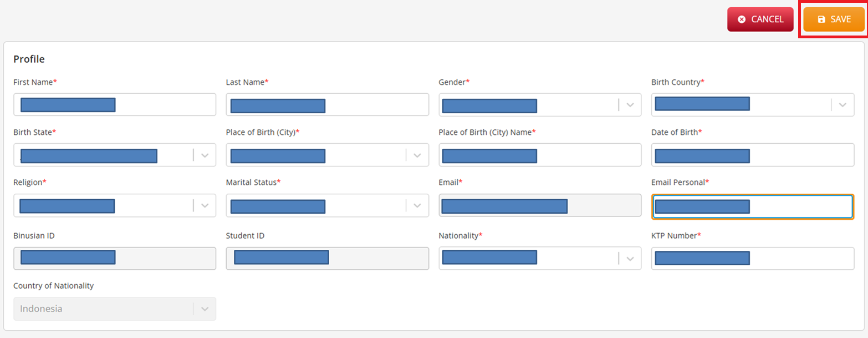Click the red Cancel button
The image size is (868, 338).
pos(760,19)
